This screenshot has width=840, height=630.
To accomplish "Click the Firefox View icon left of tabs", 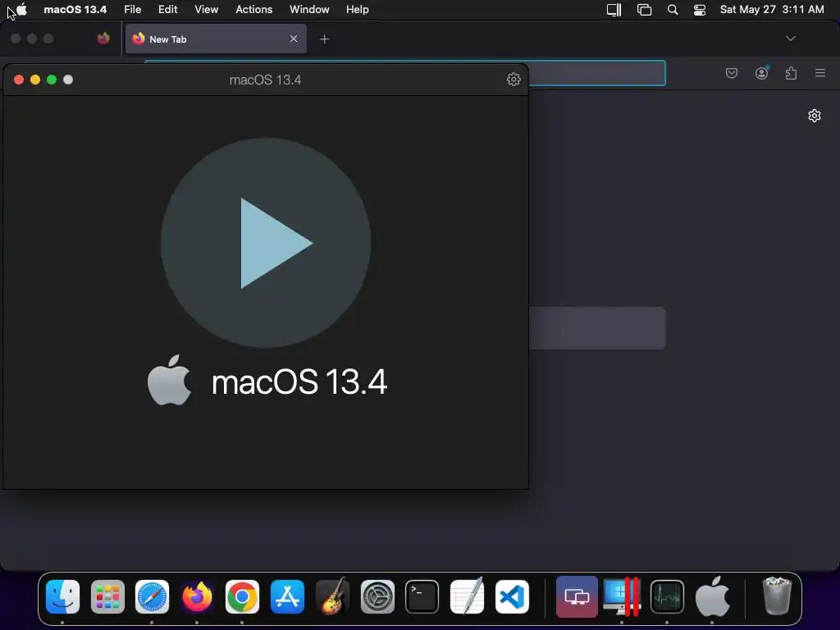I will [103, 38].
